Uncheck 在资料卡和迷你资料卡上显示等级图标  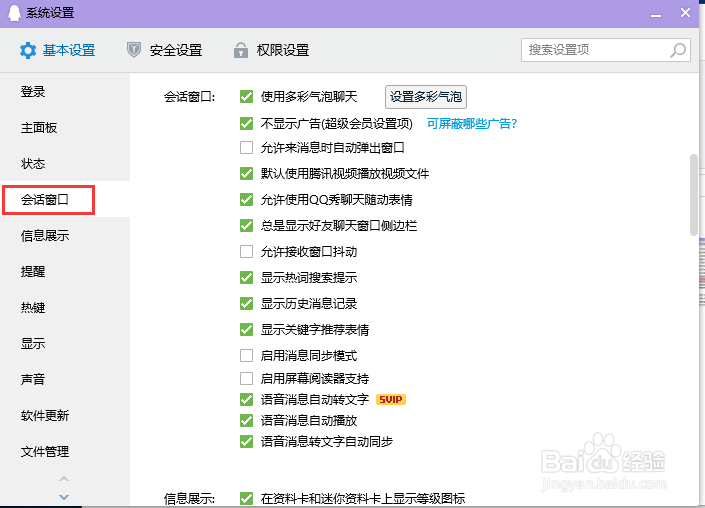tap(246, 498)
